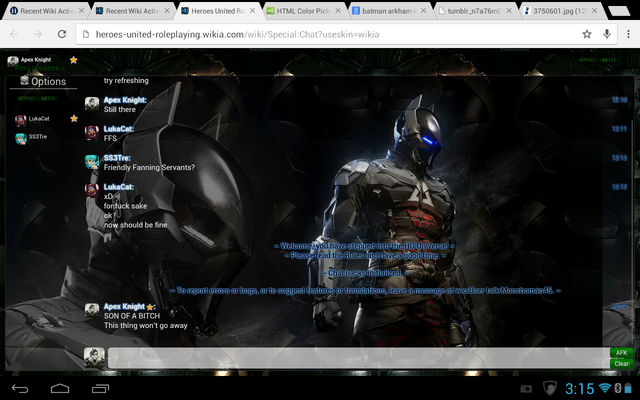
Task: Open the chat Options menu
Action: (x=43, y=81)
